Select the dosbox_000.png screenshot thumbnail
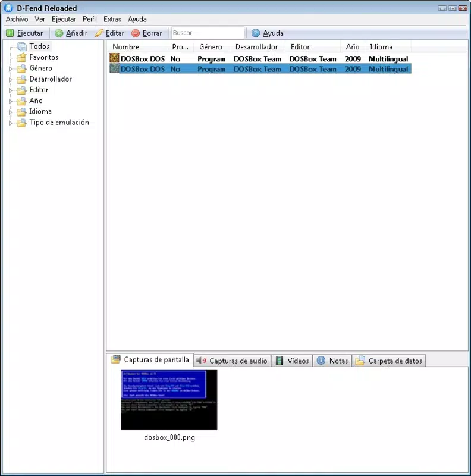This screenshot has height=476, width=471. click(169, 400)
